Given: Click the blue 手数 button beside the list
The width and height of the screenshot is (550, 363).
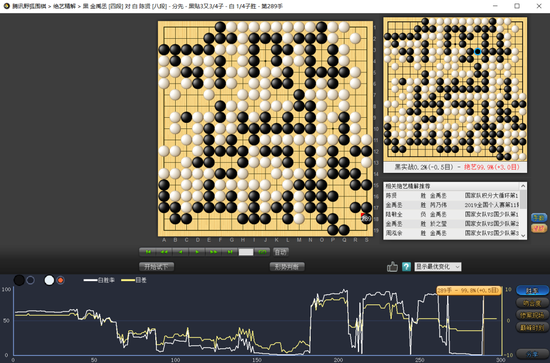Looking at the screenshot, I should pyautogui.click(x=539, y=217).
